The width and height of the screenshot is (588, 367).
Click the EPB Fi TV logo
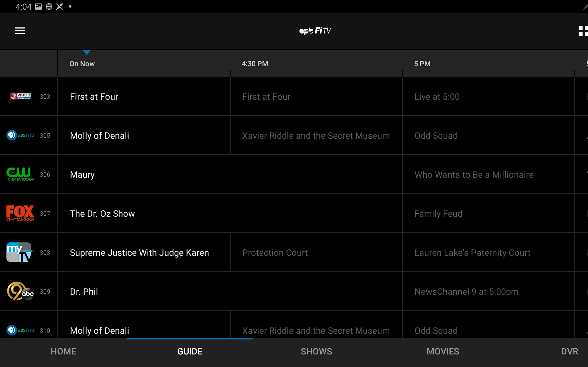click(x=315, y=30)
